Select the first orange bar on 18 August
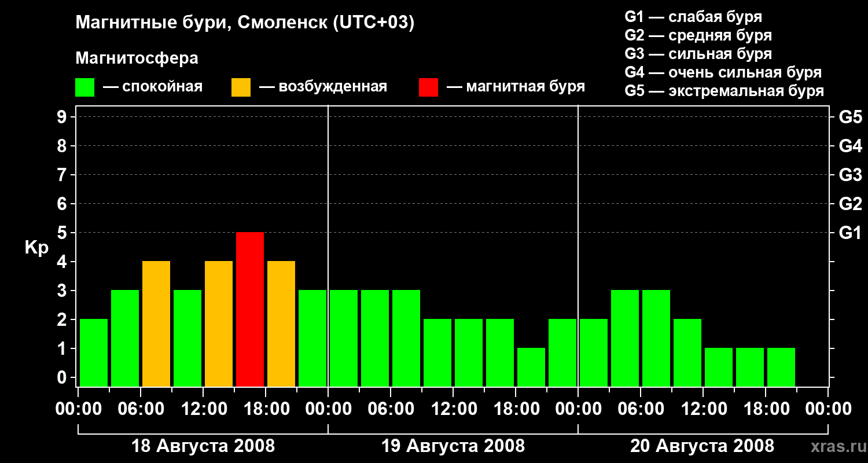The height and width of the screenshot is (463, 868). point(156,324)
